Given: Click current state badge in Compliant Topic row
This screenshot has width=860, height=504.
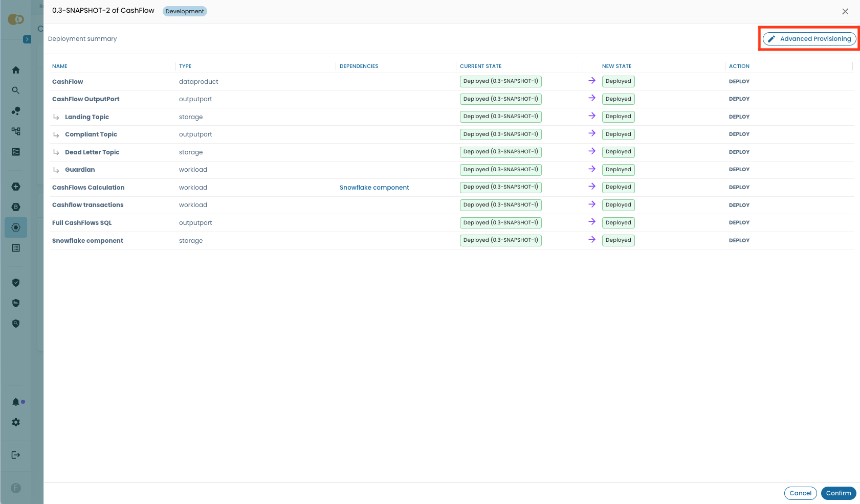Looking at the screenshot, I should (501, 134).
